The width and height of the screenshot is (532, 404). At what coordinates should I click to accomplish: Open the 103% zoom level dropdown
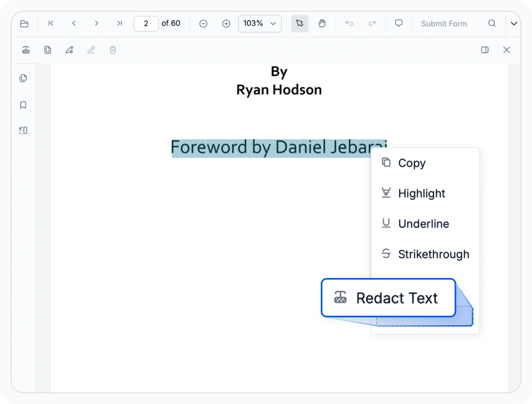point(260,24)
